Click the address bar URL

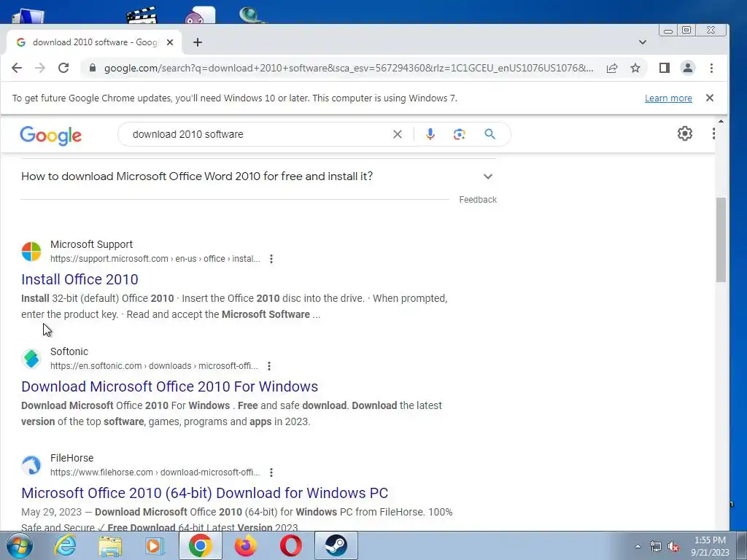tap(349, 68)
